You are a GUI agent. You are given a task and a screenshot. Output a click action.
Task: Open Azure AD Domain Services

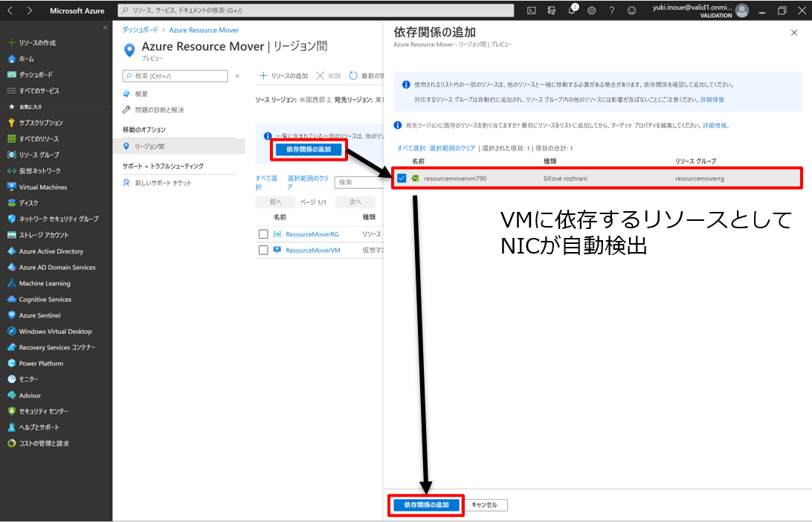(51, 267)
